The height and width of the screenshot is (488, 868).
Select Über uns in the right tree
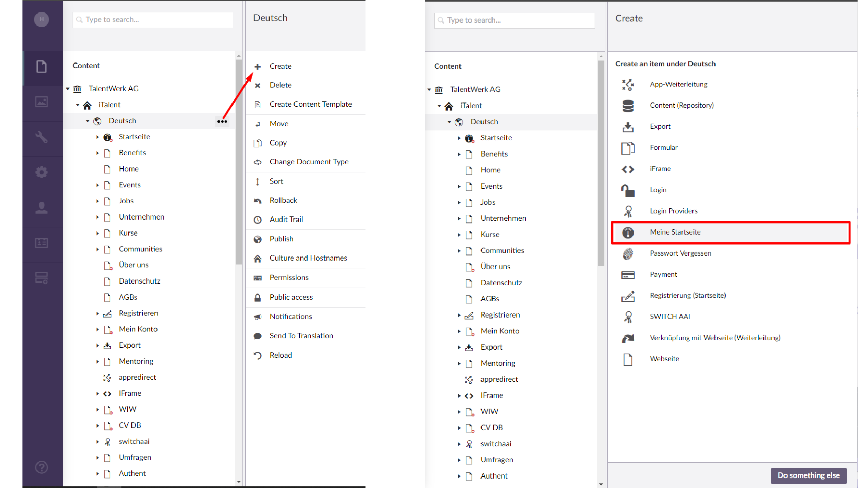(x=495, y=266)
